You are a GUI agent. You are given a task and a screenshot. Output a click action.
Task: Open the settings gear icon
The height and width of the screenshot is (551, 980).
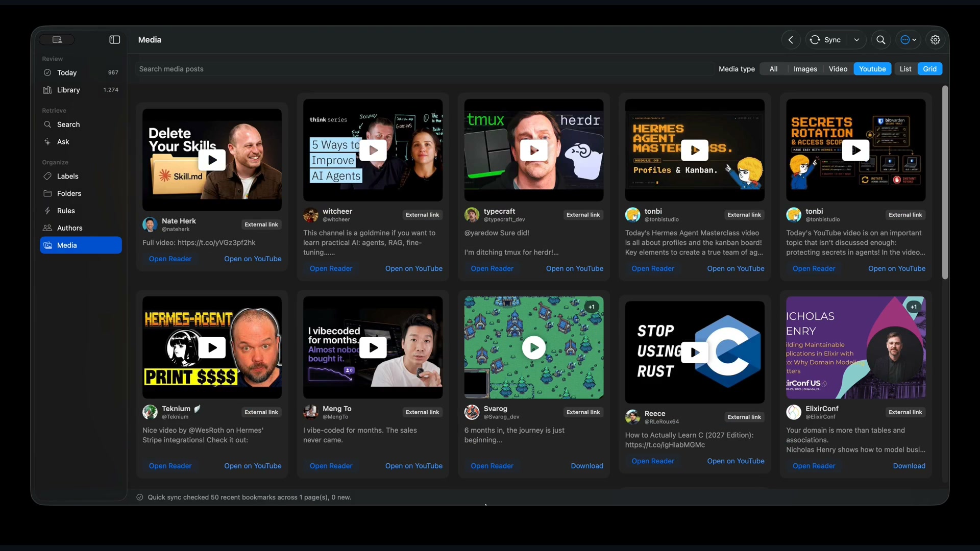[x=935, y=40]
